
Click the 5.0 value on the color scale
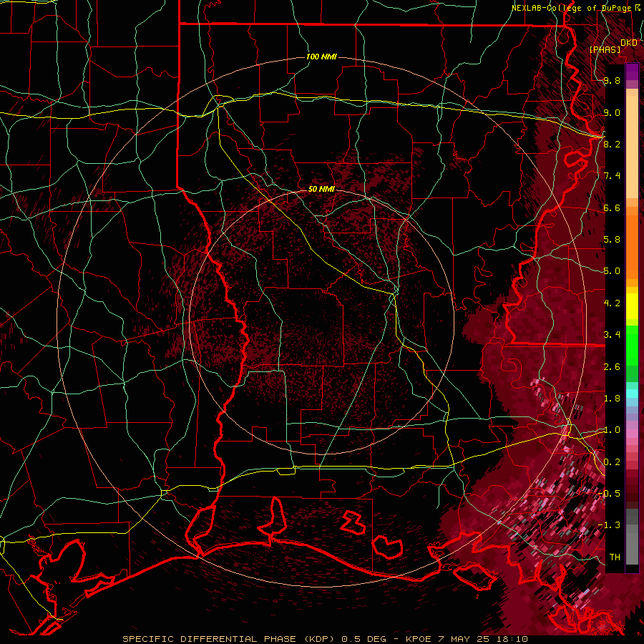[x=612, y=271]
